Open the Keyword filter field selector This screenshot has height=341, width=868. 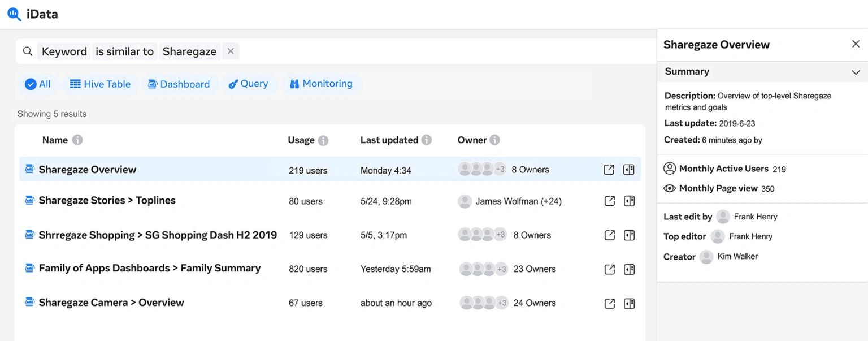pyautogui.click(x=64, y=51)
